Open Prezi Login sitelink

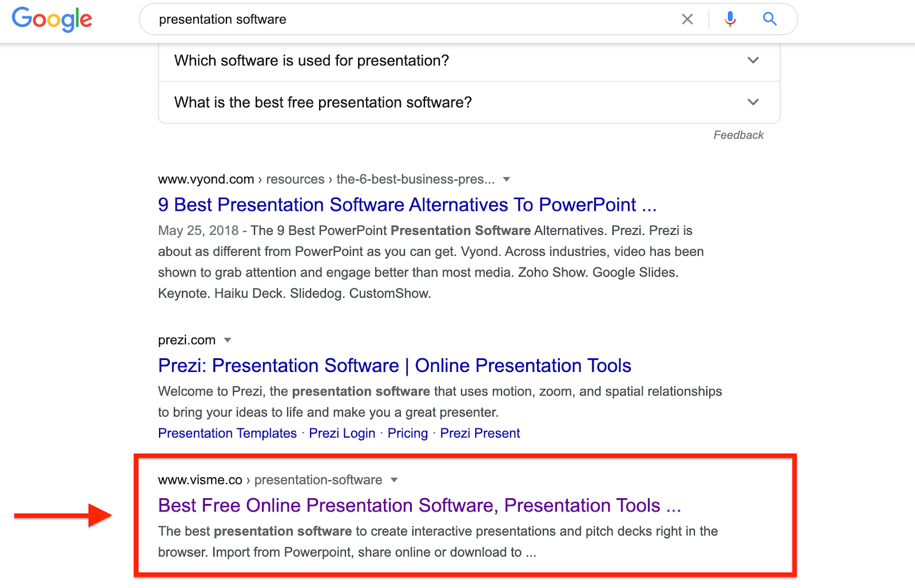[x=342, y=433]
